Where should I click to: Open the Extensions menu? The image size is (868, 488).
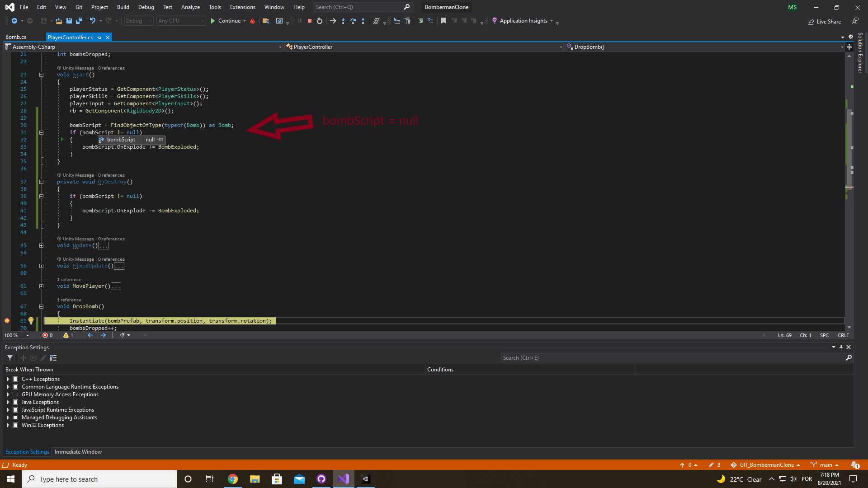pyautogui.click(x=242, y=7)
